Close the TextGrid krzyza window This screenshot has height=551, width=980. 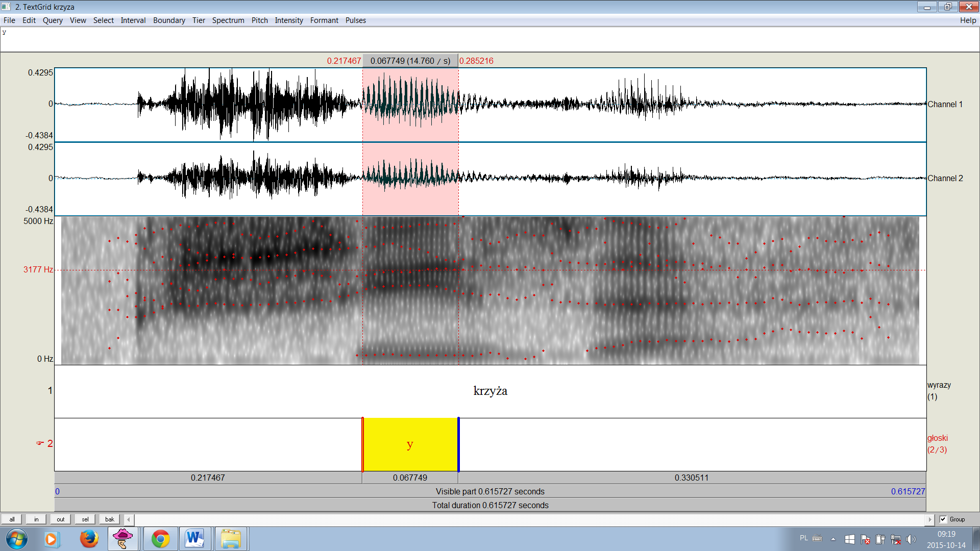968,7
